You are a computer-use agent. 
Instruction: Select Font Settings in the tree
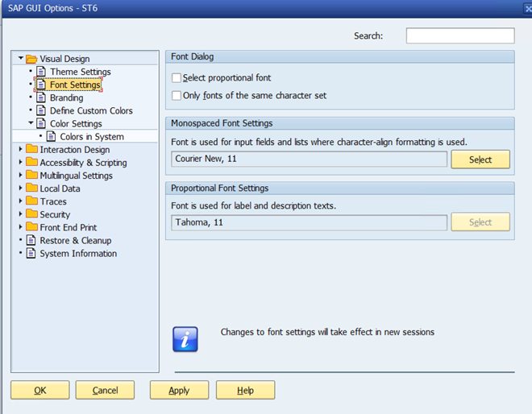coord(75,85)
